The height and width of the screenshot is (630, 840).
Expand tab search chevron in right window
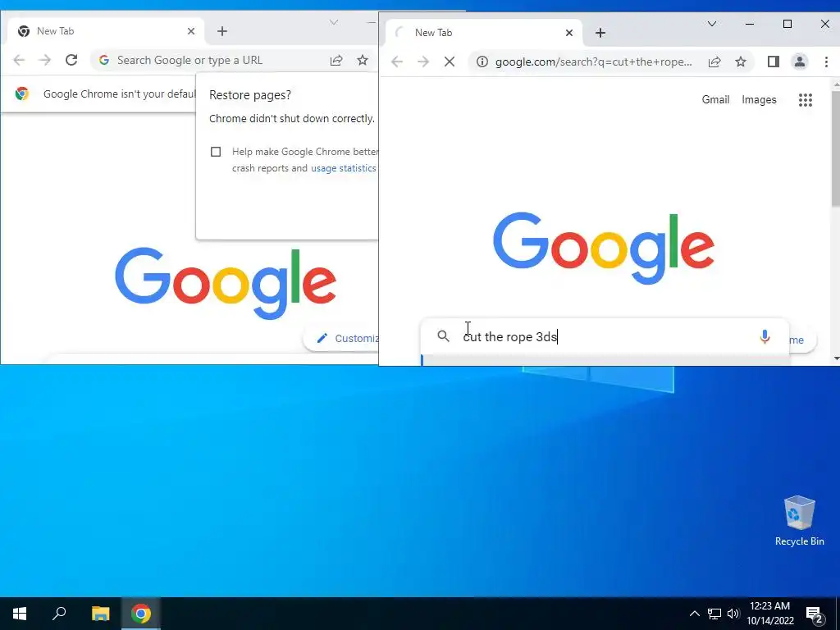click(712, 24)
